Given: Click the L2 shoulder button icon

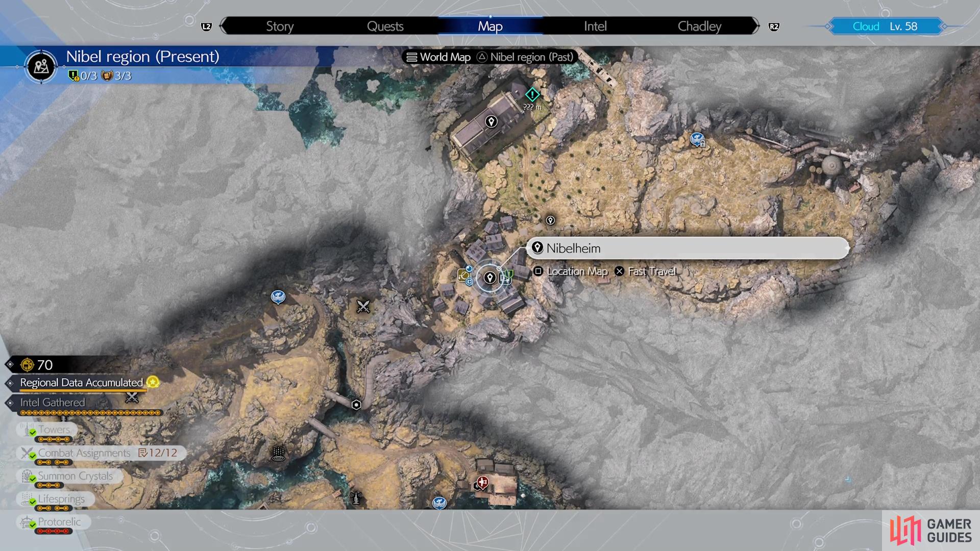Looking at the screenshot, I should pos(206,27).
